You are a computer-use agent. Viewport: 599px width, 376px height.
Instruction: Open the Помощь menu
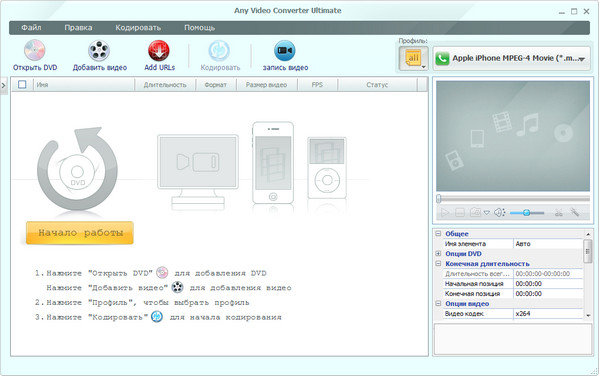coord(199,28)
